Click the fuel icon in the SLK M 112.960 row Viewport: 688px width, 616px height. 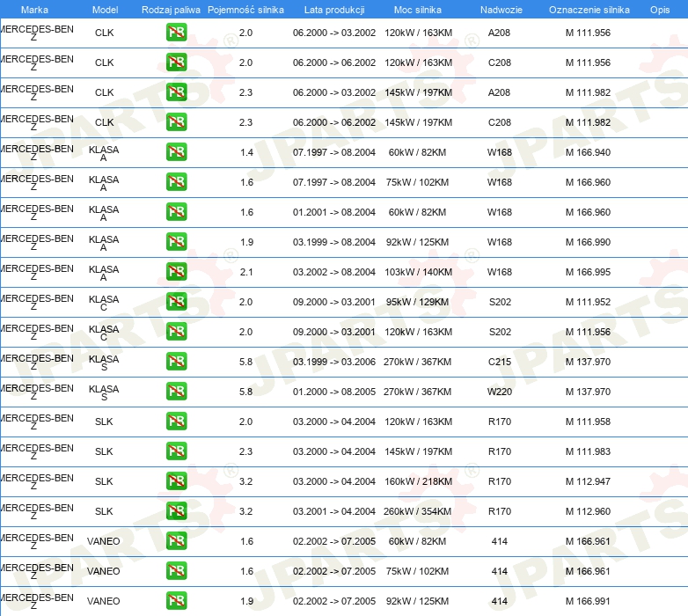pyautogui.click(x=176, y=510)
